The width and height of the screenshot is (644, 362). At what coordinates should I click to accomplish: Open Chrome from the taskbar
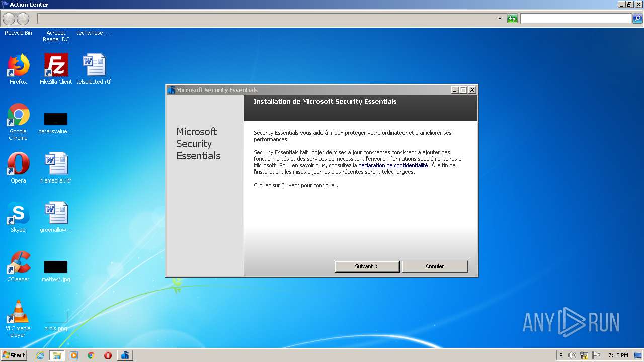[x=91, y=355]
